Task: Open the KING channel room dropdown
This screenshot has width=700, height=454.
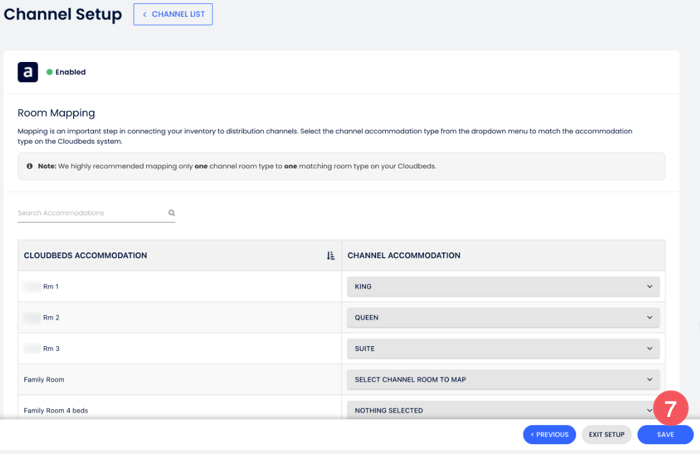Action: tap(503, 287)
